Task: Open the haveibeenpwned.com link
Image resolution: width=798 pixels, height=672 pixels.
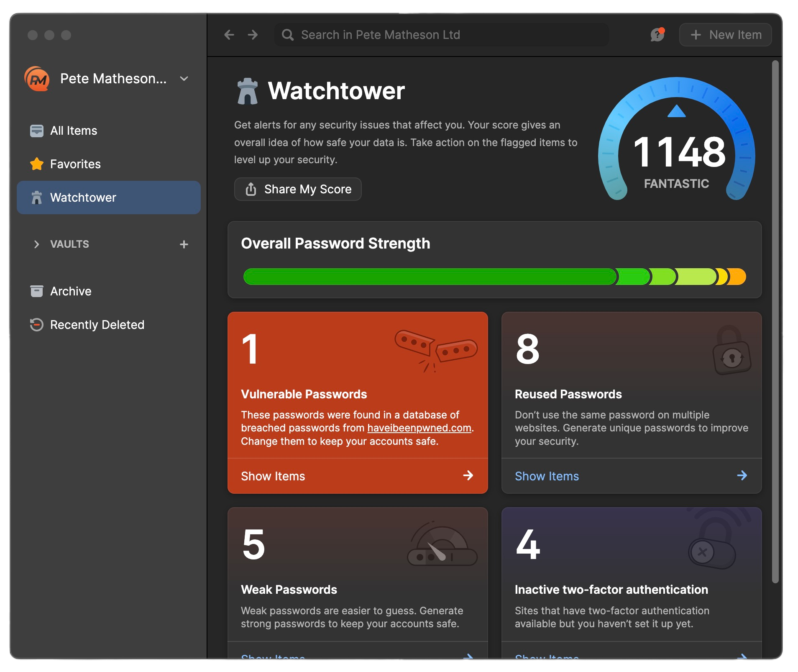Action: click(419, 428)
